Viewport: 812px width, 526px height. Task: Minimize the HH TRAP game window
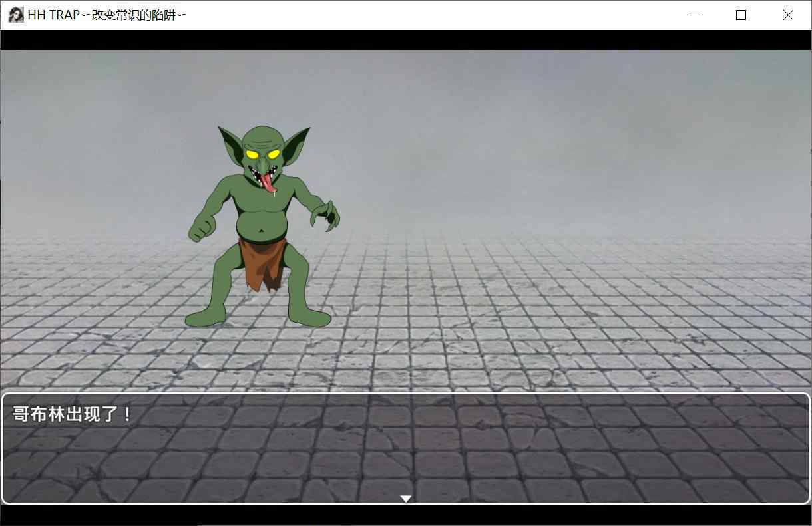tap(696, 15)
